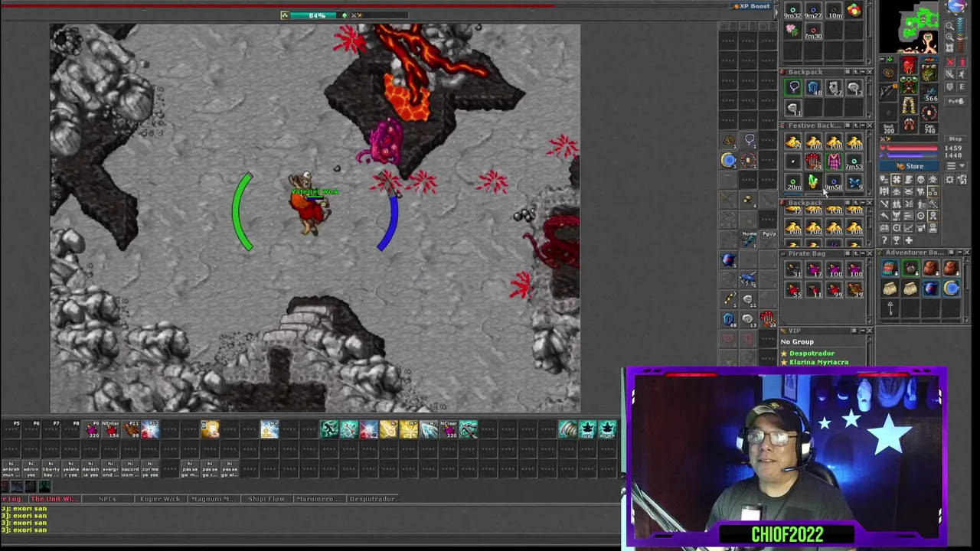Click the amulet in first Backpack slot
980x551 pixels.
coord(793,88)
